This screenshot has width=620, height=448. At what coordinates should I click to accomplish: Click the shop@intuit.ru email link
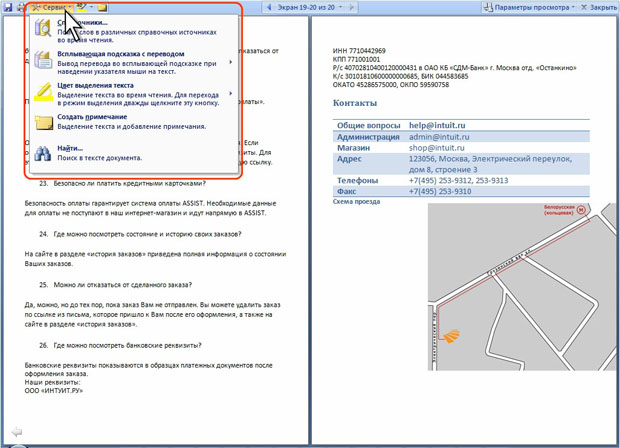437,148
